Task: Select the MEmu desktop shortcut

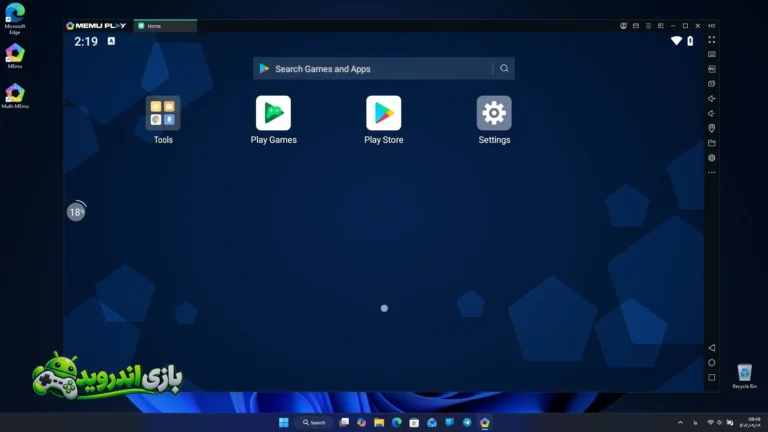Action: (x=15, y=56)
